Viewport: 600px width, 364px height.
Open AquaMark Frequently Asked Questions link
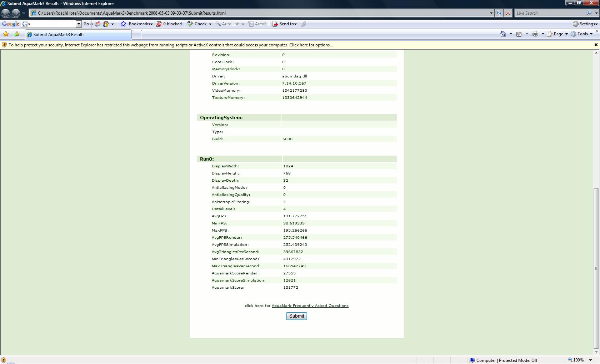(310, 305)
